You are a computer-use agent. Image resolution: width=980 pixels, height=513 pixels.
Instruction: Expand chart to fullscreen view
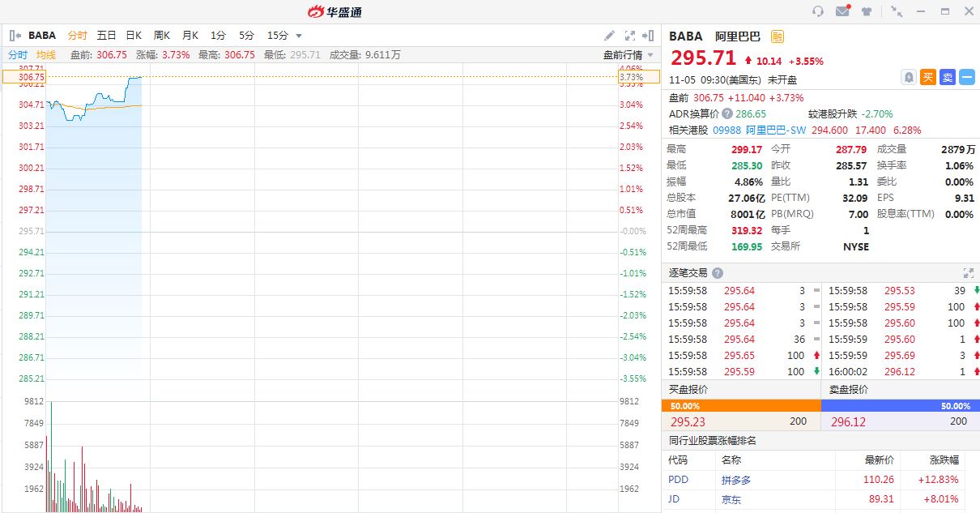[630, 36]
